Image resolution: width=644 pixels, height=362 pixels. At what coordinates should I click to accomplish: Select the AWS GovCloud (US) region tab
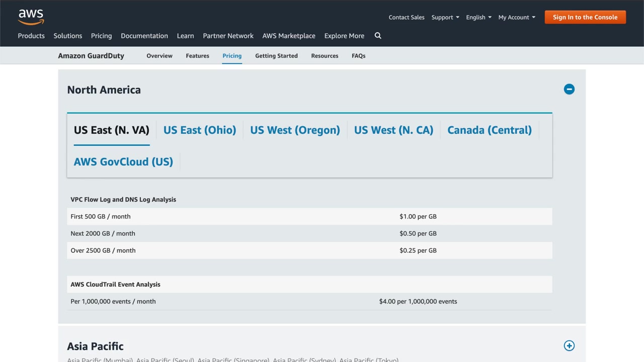coord(123,162)
